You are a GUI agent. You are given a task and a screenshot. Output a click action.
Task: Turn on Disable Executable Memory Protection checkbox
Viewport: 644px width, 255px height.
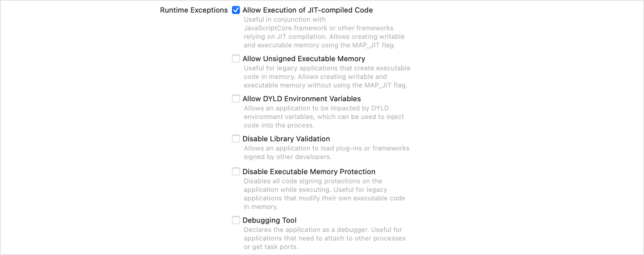(x=236, y=172)
